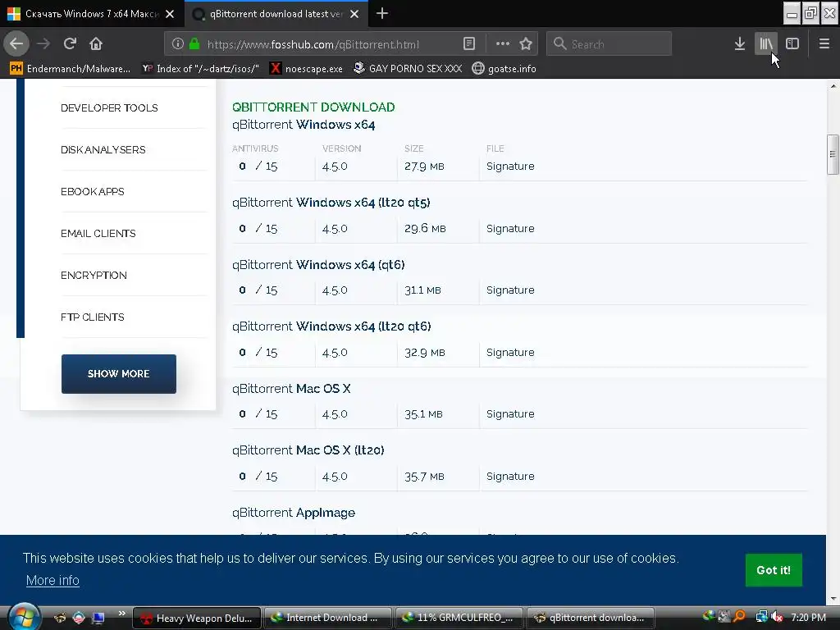Click the scrollbar up arrow
The height and width of the screenshot is (630, 840).
833,85
